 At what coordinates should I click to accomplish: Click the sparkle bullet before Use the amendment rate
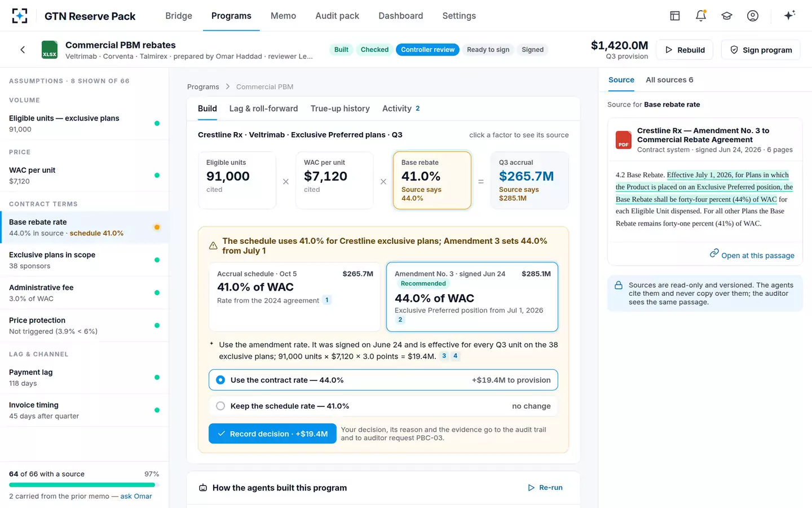pyautogui.click(x=211, y=344)
